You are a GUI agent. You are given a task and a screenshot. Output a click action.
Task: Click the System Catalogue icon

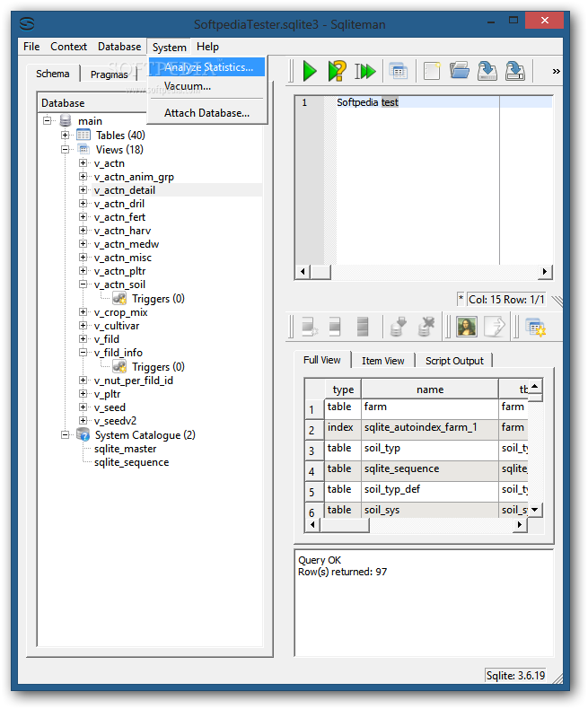[x=83, y=434]
